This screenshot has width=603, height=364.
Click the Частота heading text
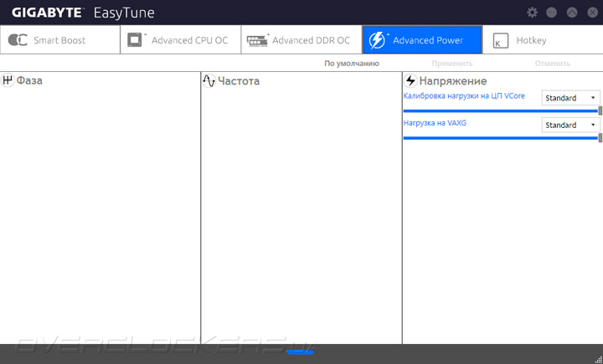click(x=239, y=81)
